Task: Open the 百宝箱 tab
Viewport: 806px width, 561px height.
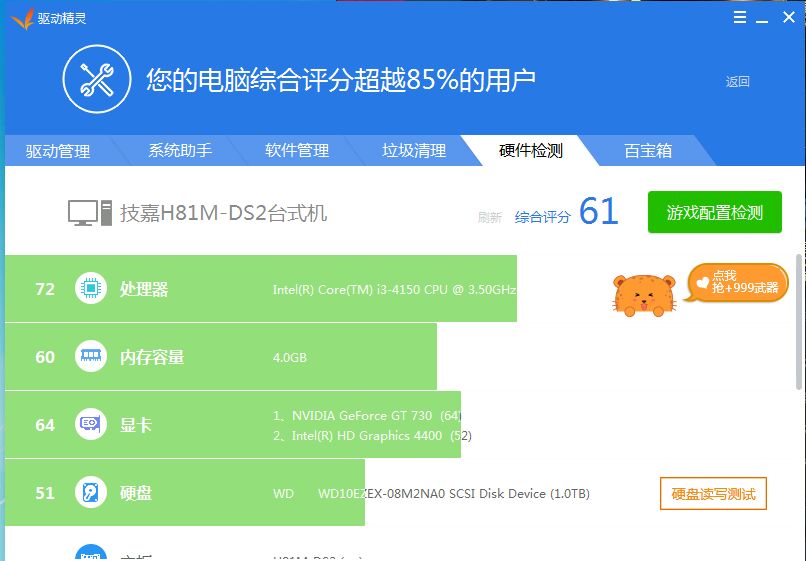Action: (648, 150)
